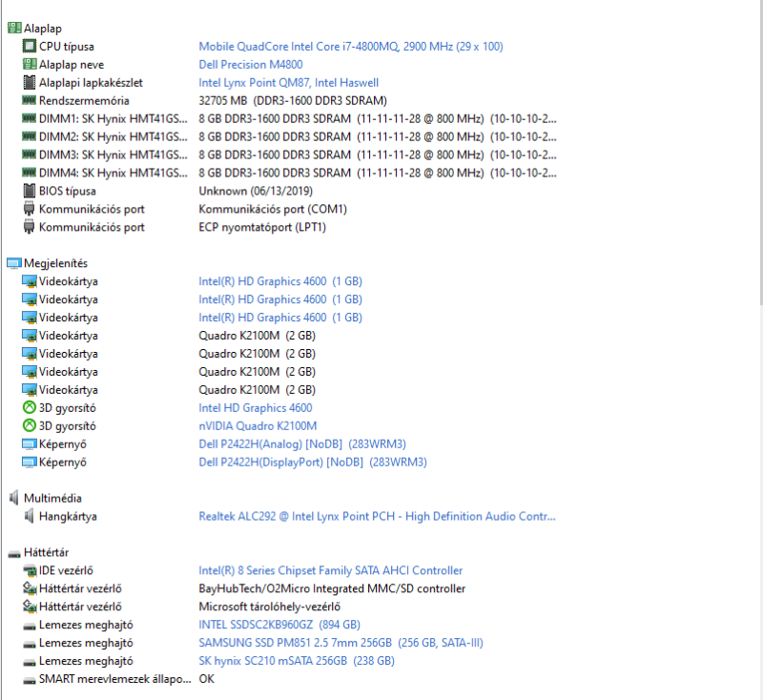Open the Dell Precision M4800 link

tap(250, 64)
